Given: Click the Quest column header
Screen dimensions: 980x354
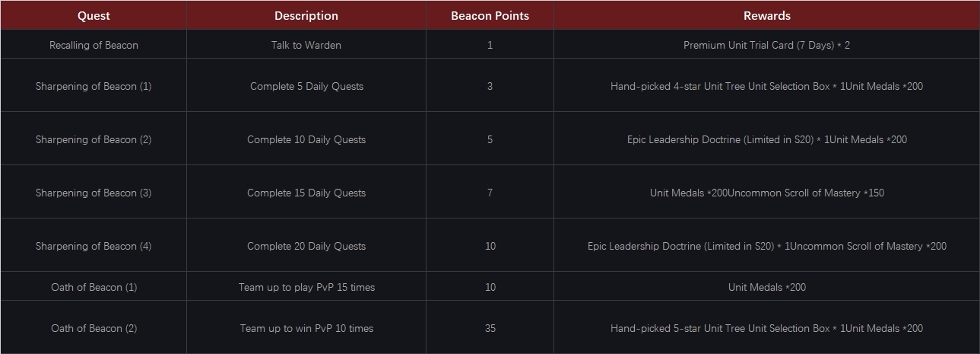Looking at the screenshot, I should (94, 15).
